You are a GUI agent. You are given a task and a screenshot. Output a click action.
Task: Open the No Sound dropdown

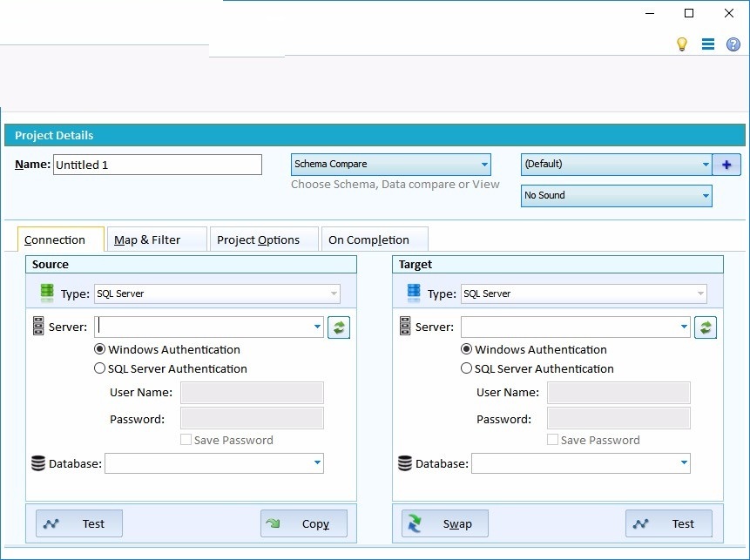(x=706, y=195)
